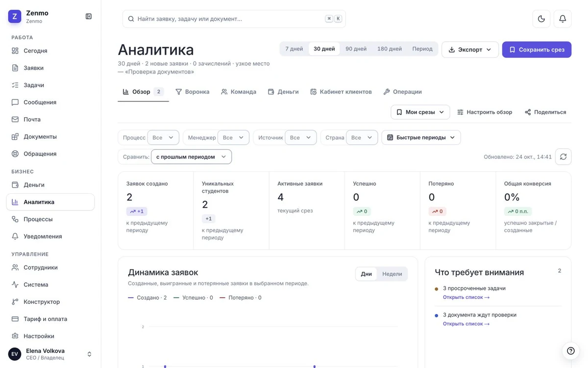Click Настроить обзор button
Image resolution: width=588 pixels, height=368 pixels.
(x=485, y=112)
